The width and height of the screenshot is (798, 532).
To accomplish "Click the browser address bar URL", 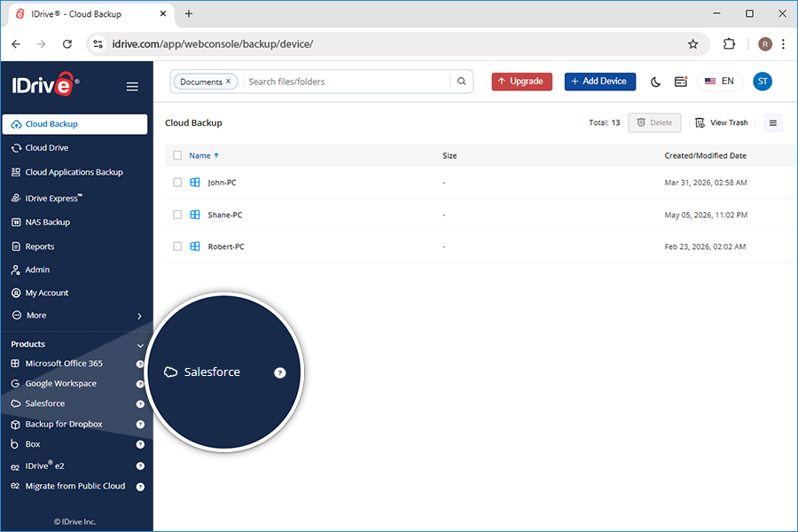I will 213,44.
